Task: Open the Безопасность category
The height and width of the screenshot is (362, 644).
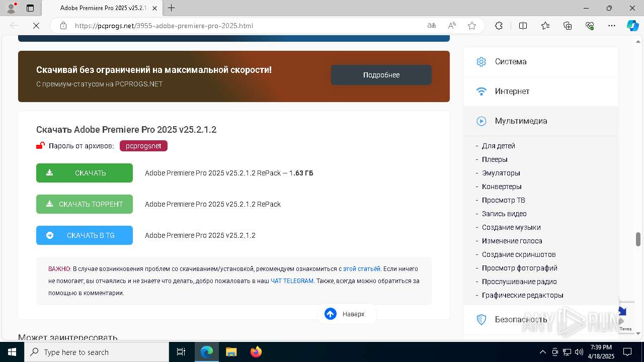Action: click(541, 319)
